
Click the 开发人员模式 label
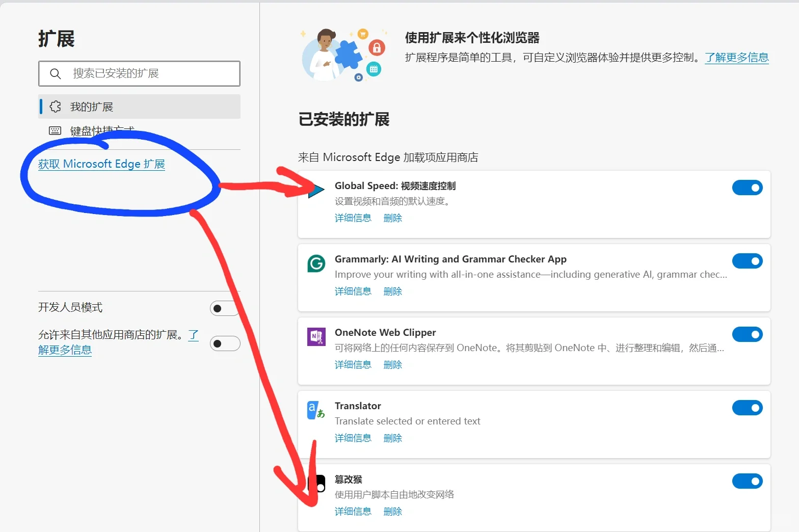[70, 307]
